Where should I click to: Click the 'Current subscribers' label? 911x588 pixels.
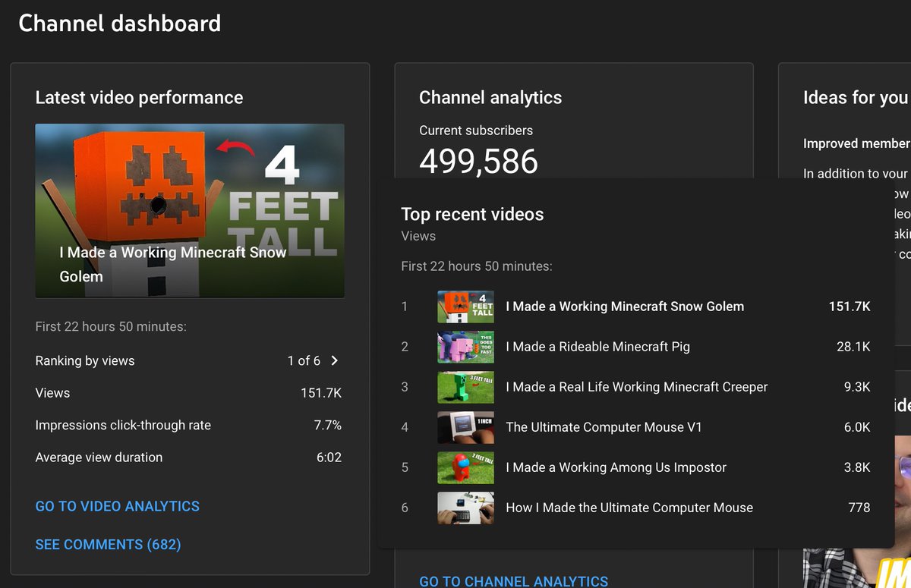click(x=476, y=130)
